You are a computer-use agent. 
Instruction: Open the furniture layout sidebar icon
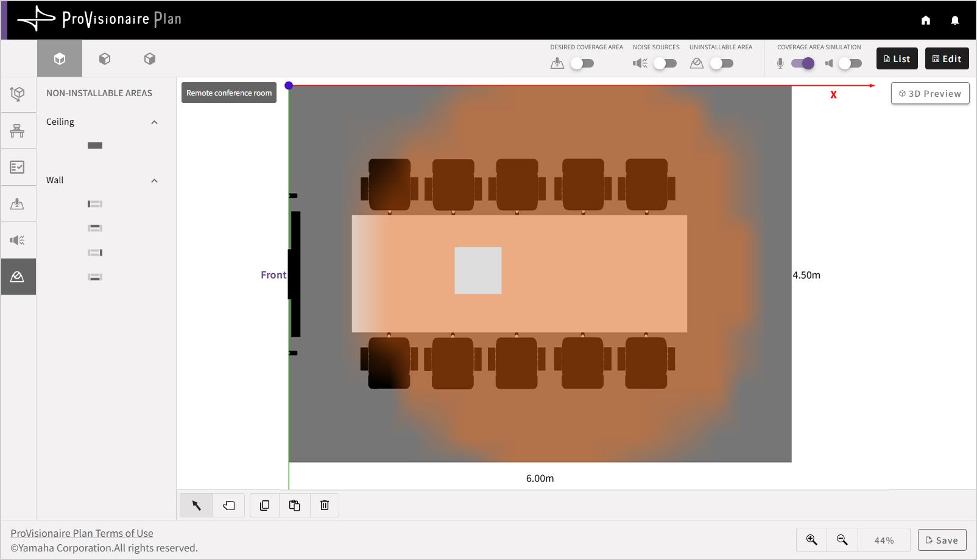point(18,131)
